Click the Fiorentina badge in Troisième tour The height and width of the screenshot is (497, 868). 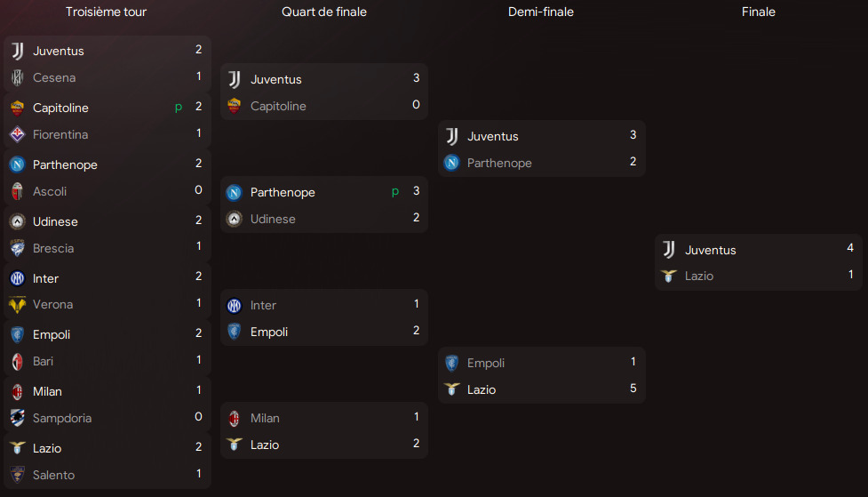pyautogui.click(x=17, y=134)
